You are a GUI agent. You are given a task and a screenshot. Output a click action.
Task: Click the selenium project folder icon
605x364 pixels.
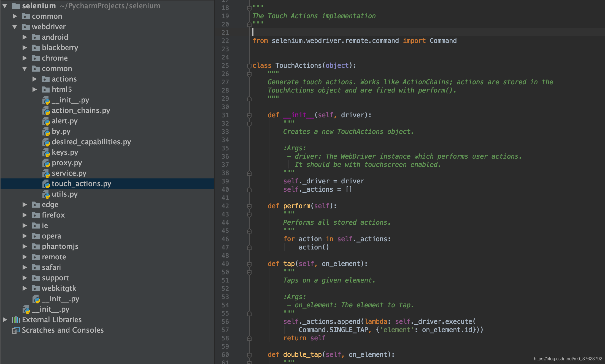16,6
